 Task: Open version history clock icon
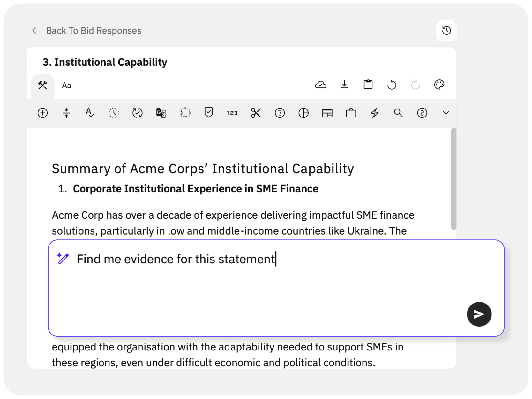click(446, 31)
